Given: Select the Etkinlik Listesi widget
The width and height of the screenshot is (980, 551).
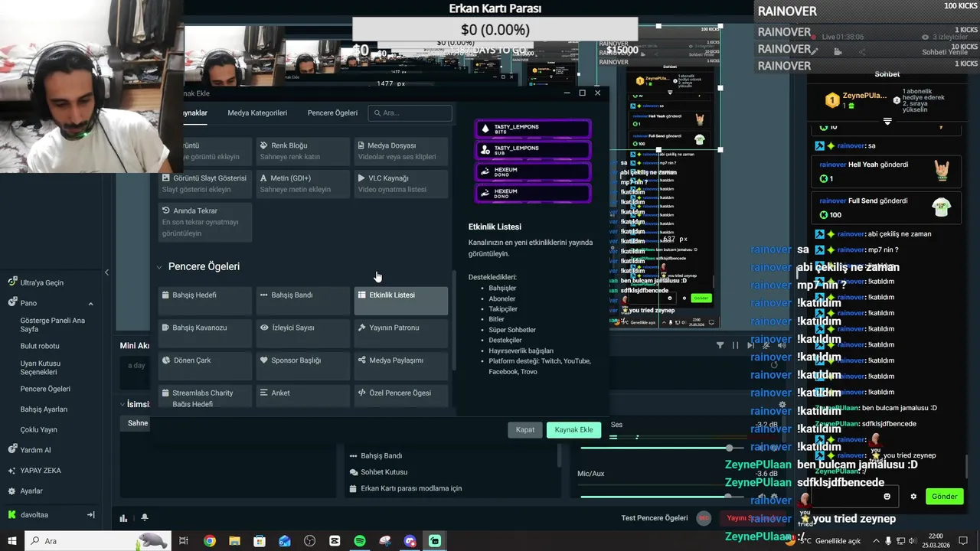Looking at the screenshot, I should (400, 301).
